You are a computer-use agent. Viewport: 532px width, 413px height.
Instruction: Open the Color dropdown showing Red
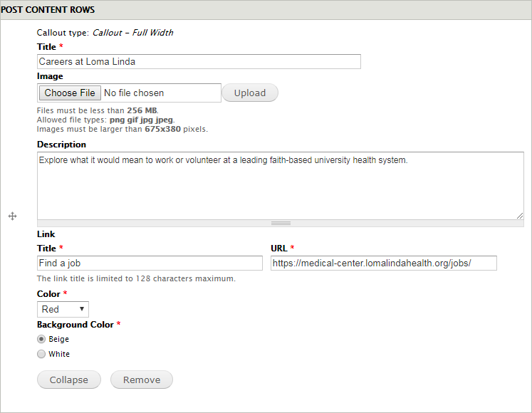click(63, 309)
